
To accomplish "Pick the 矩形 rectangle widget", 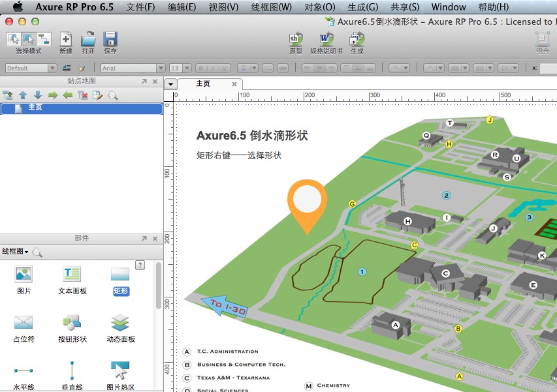I will 120,281.
